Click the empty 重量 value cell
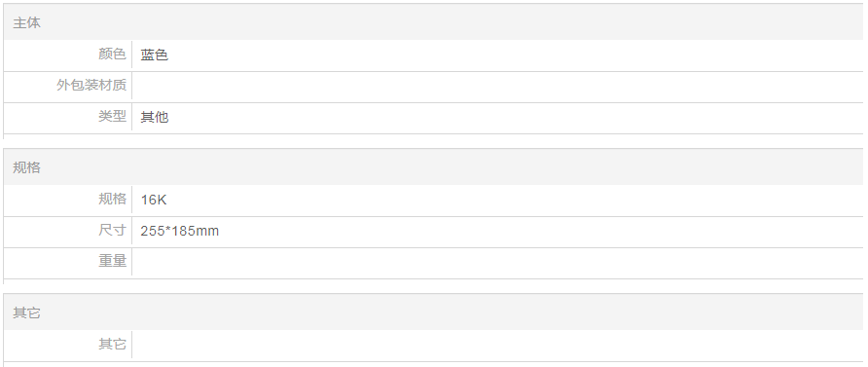This screenshot has height=367, width=868. click(497, 263)
